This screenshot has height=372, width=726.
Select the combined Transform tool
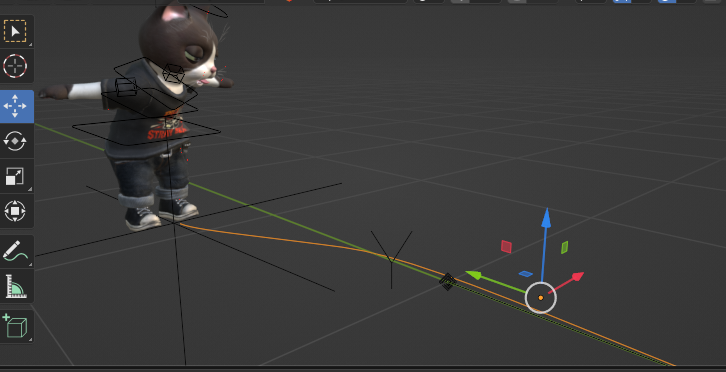[15, 211]
